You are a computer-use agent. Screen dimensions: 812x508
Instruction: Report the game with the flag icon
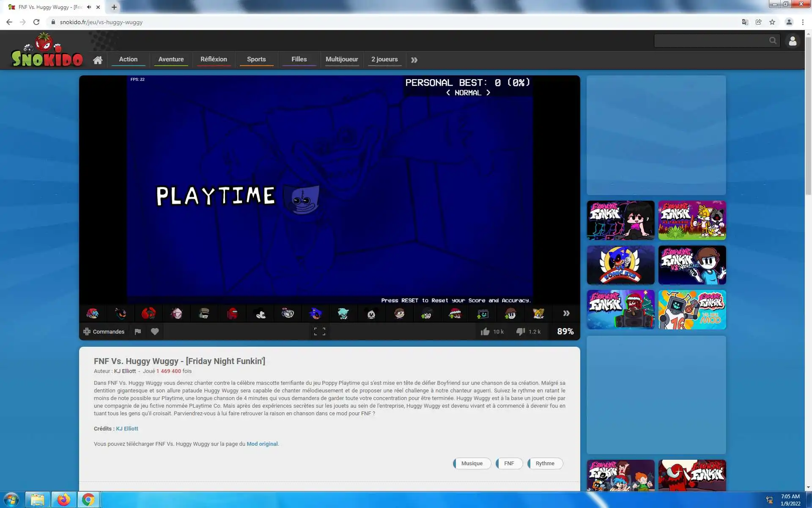click(x=137, y=331)
